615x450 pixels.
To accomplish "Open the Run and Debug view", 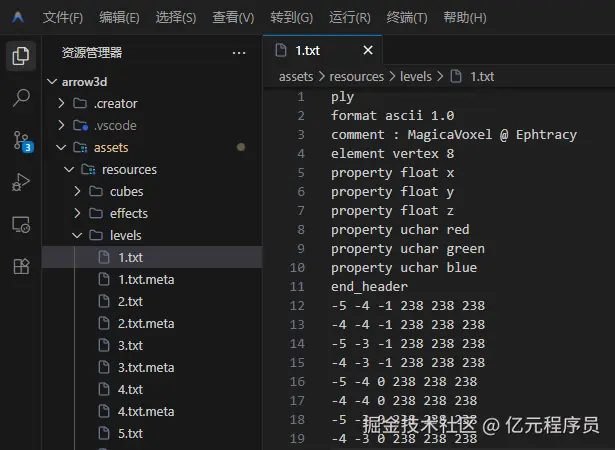I will 21,182.
